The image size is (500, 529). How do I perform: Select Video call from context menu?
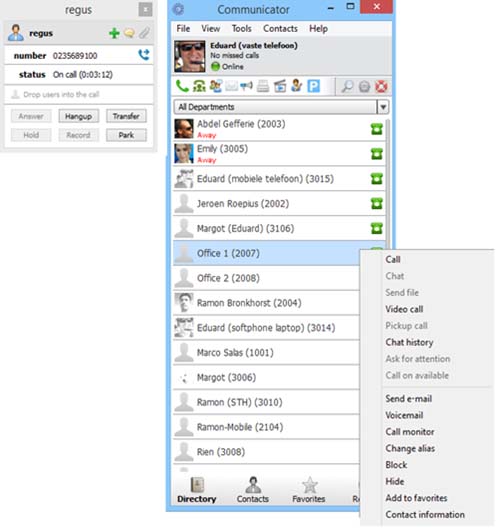click(404, 309)
